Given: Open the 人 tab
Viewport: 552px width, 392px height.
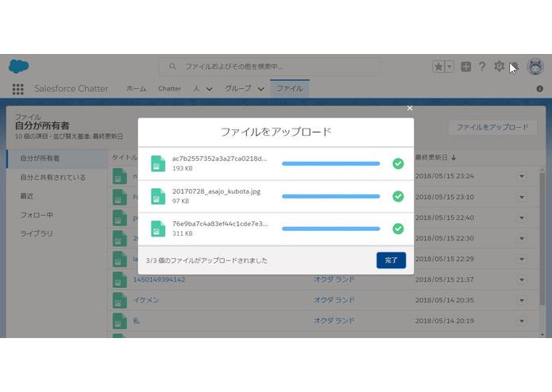Looking at the screenshot, I should coord(196,89).
